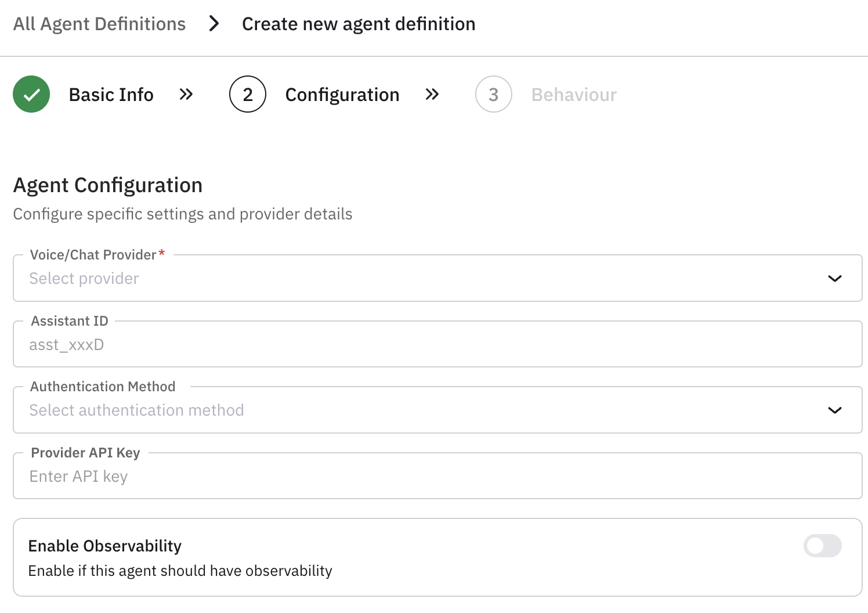This screenshot has width=868, height=613.
Task: Click the Create new agent definition title
Action: [x=358, y=23]
